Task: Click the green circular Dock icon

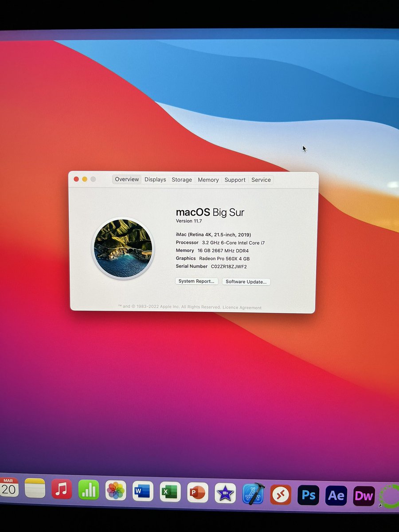Action: click(389, 496)
